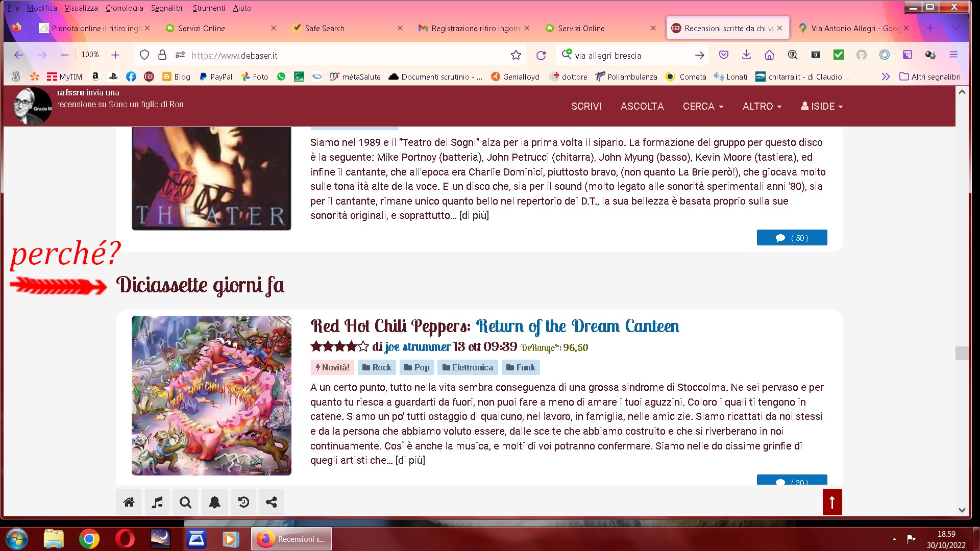
Task: Open the Firefox downloads arrow icon
Action: pos(746,55)
